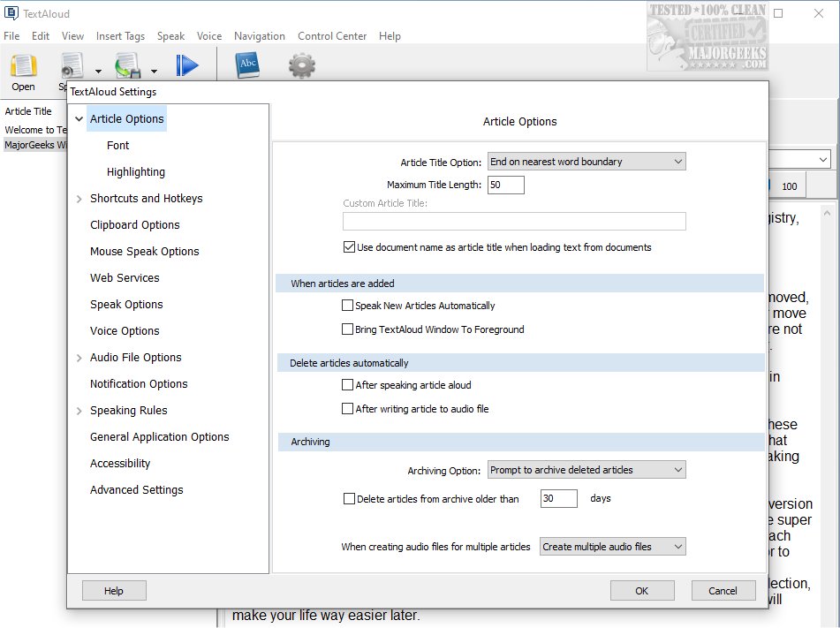Click the Maximum Title Length field
The width and height of the screenshot is (840, 628).
pos(506,185)
